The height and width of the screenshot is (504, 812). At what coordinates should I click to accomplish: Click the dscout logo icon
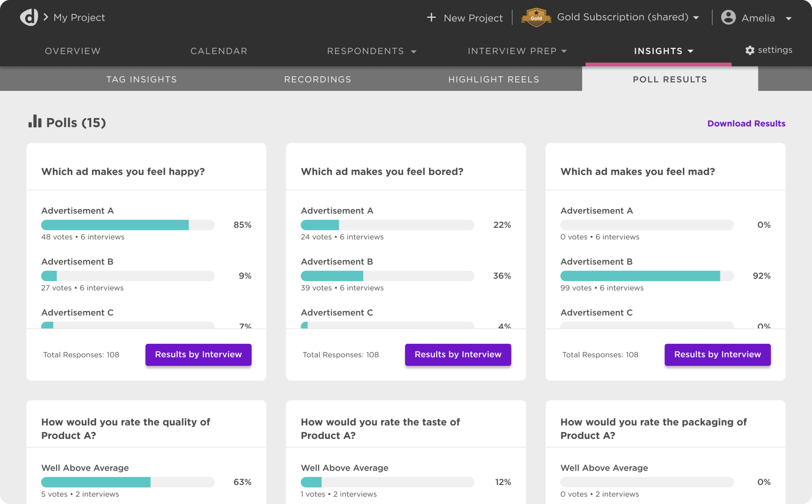pyautogui.click(x=28, y=17)
